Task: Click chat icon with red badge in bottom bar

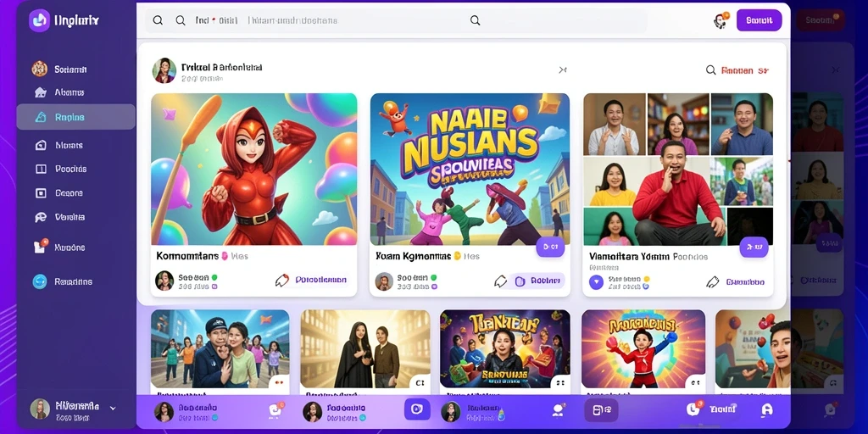Action: tap(275, 409)
